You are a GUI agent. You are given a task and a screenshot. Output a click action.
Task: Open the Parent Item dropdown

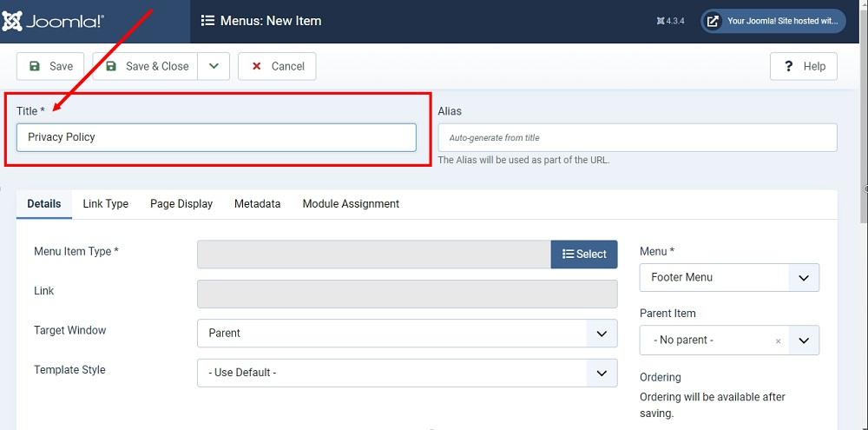click(x=729, y=340)
